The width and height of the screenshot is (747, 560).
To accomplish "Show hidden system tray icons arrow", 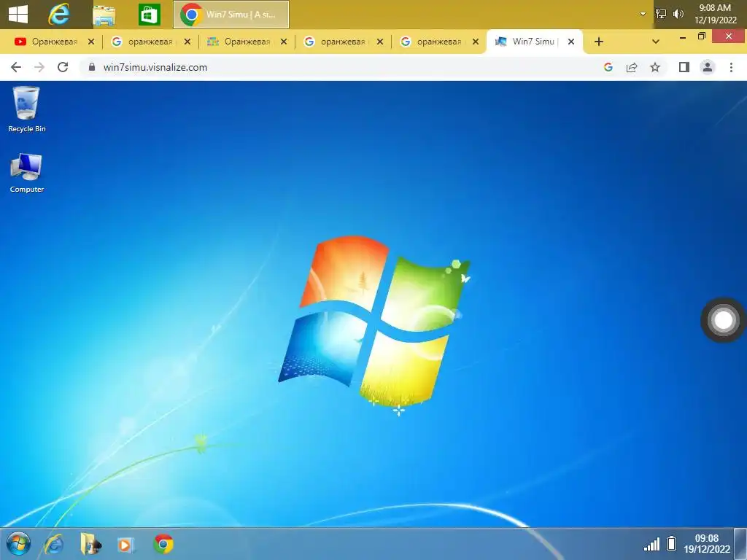I will tap(643, 14).
